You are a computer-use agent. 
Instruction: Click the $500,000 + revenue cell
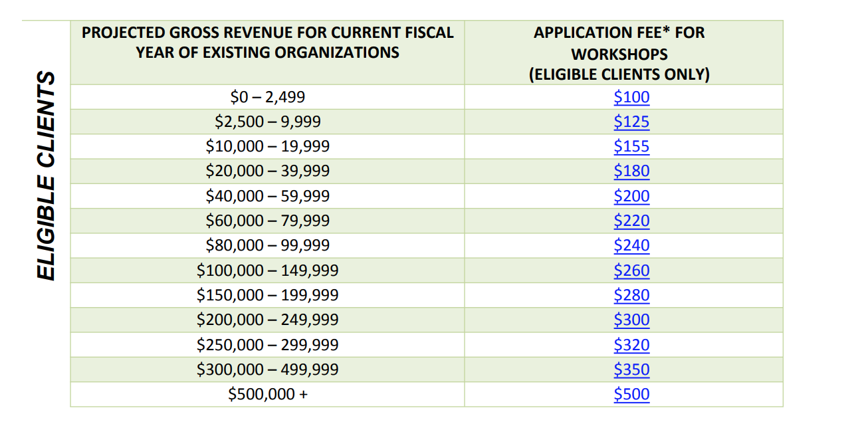pos(267,394)
